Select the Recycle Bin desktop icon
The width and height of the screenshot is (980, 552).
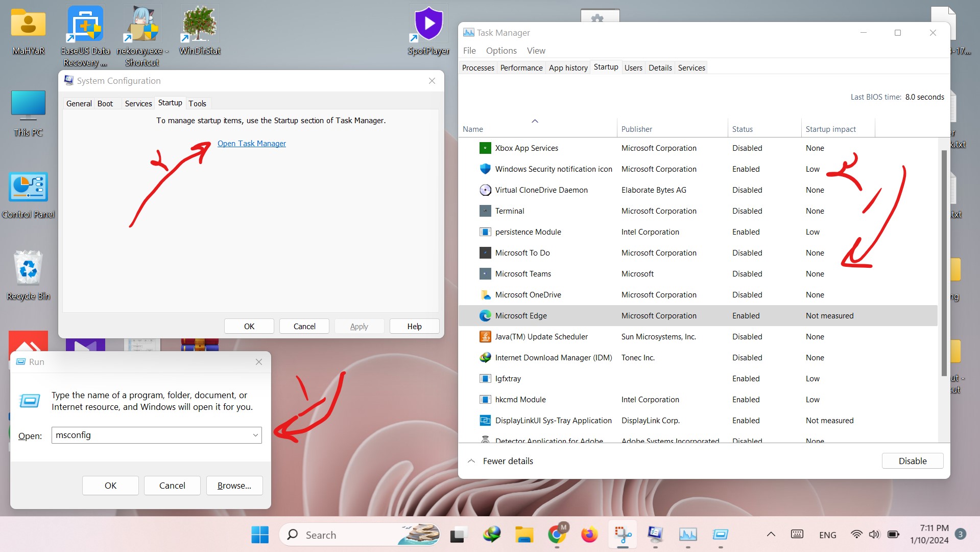pyautogui.click(x=29, y=276)
